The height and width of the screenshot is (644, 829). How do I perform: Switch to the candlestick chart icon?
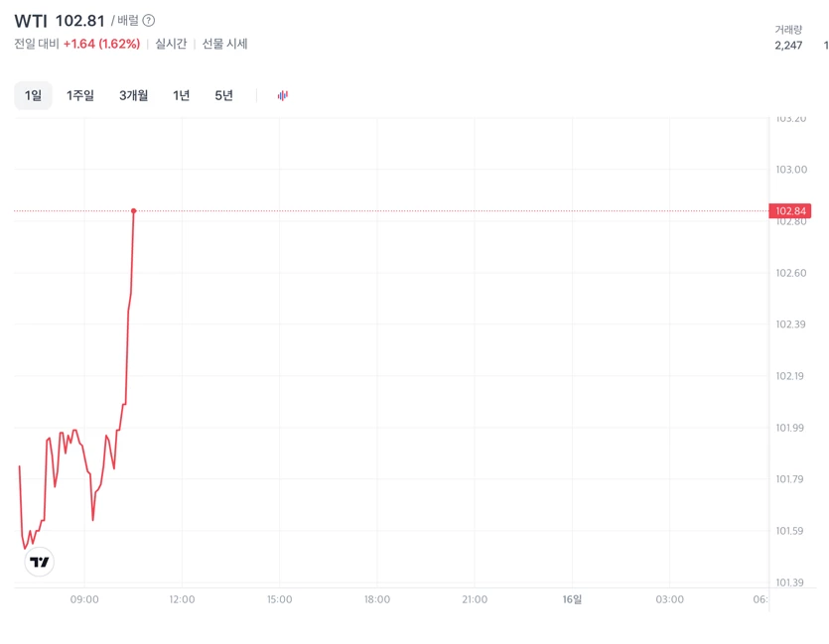[x=283, y=95]
